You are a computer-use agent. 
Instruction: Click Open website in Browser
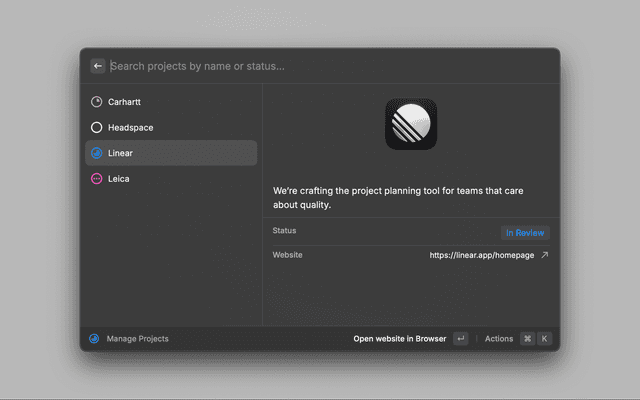(400, 339)
